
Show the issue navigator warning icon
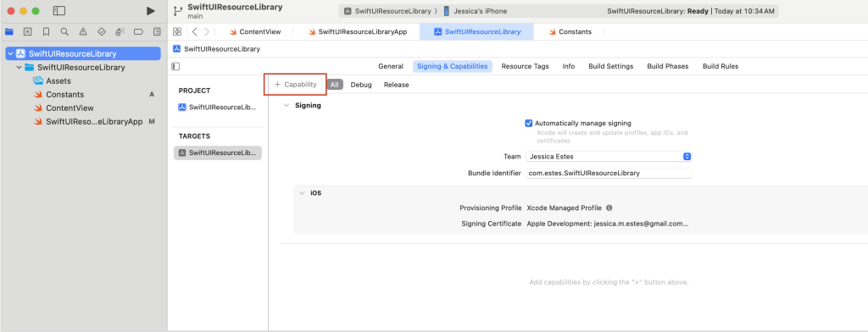83,31
